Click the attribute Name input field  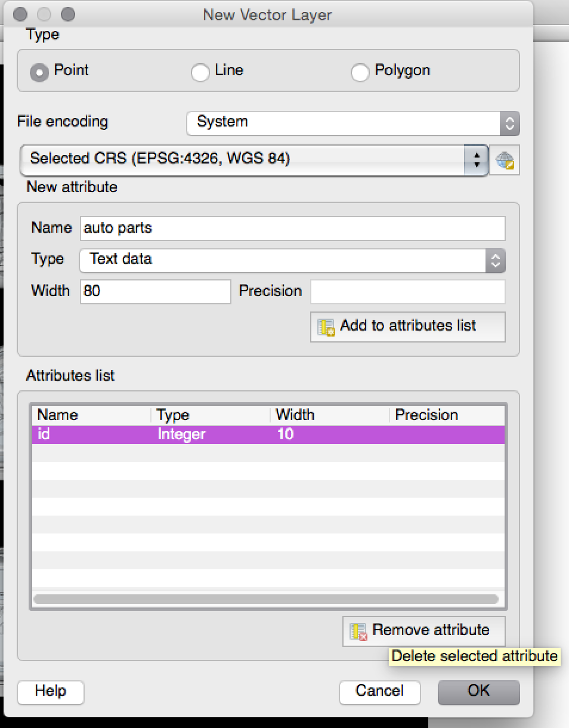pyautogui.click(x=292, y=229)
